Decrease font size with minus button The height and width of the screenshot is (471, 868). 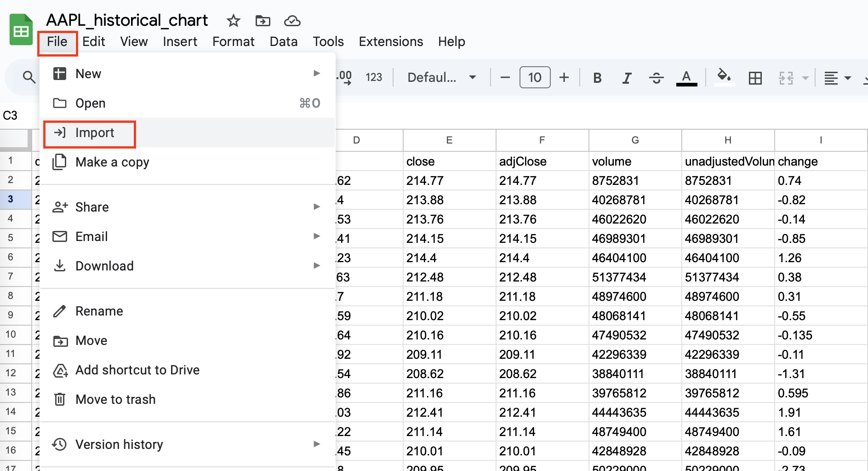pyautogui.click(x=505, y=77)
